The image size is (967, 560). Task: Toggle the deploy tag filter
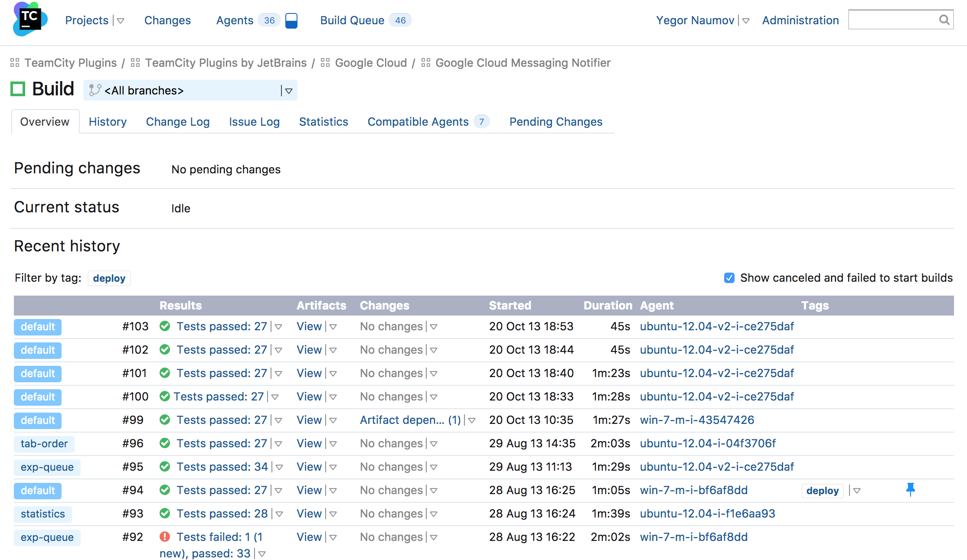[109, 278]
